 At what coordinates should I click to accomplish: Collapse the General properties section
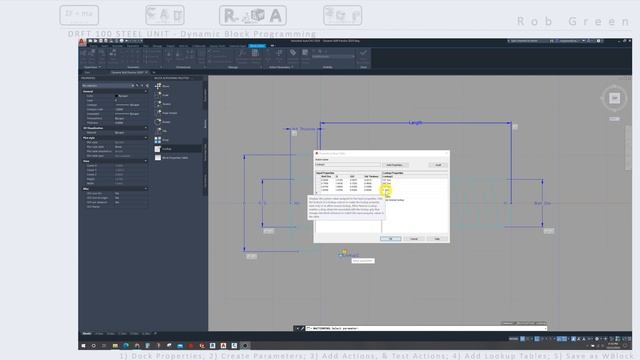coord(146,91)
